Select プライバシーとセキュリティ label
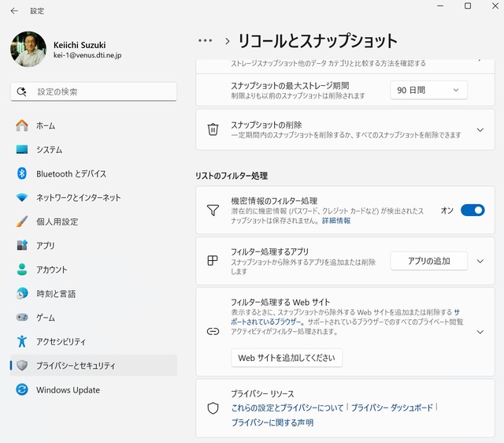504x443 pixels. [76, 366]
